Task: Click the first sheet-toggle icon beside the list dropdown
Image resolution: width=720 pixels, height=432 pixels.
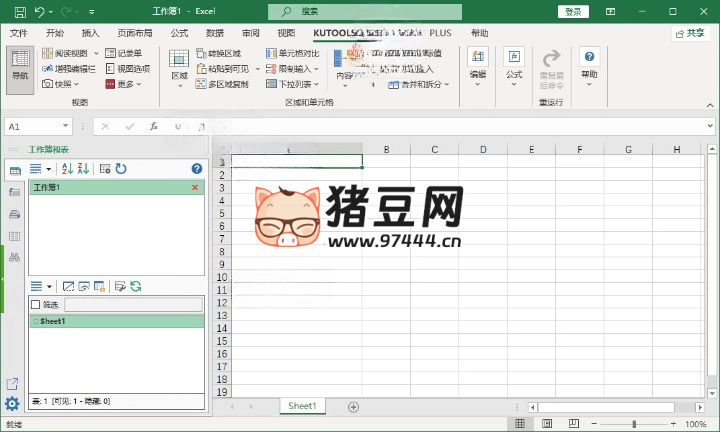Action: 68,286
